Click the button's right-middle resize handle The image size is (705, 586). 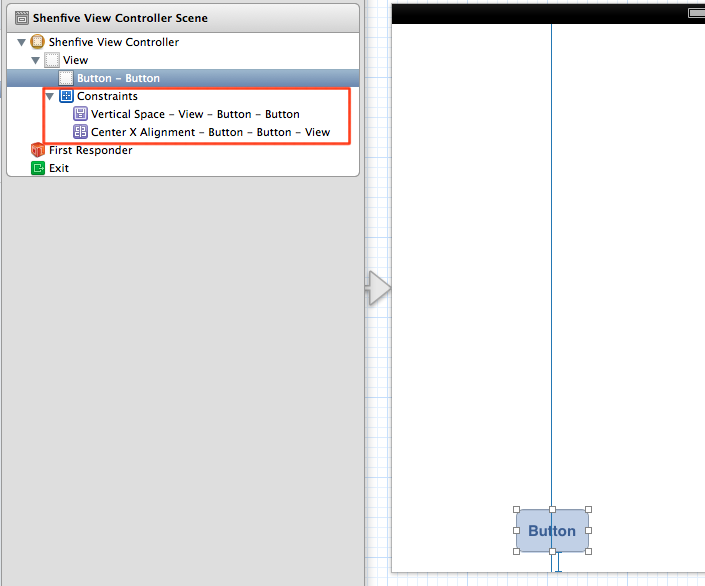(x=589, y=531)
